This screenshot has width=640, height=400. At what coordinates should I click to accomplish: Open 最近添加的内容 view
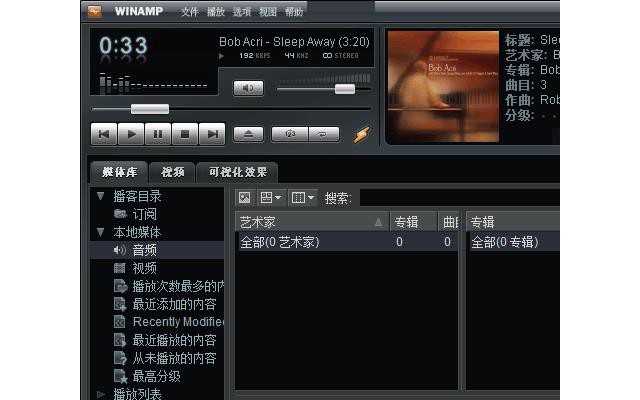click(x=174, y=304)
